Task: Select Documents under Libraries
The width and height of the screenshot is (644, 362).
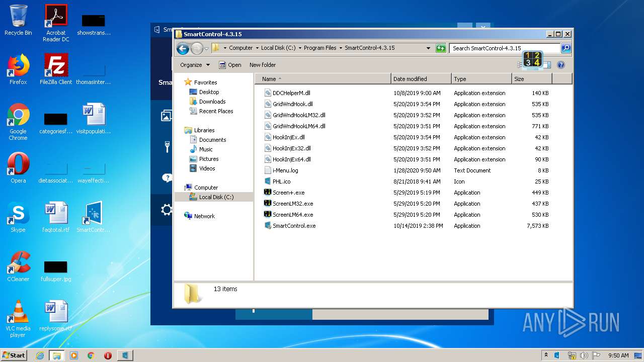Action: 212,140
